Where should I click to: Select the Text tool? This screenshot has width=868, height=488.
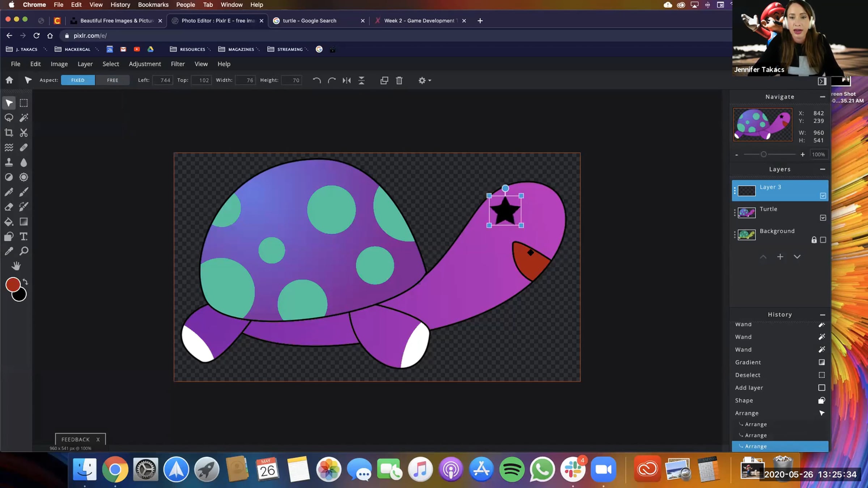pos(24,236)
